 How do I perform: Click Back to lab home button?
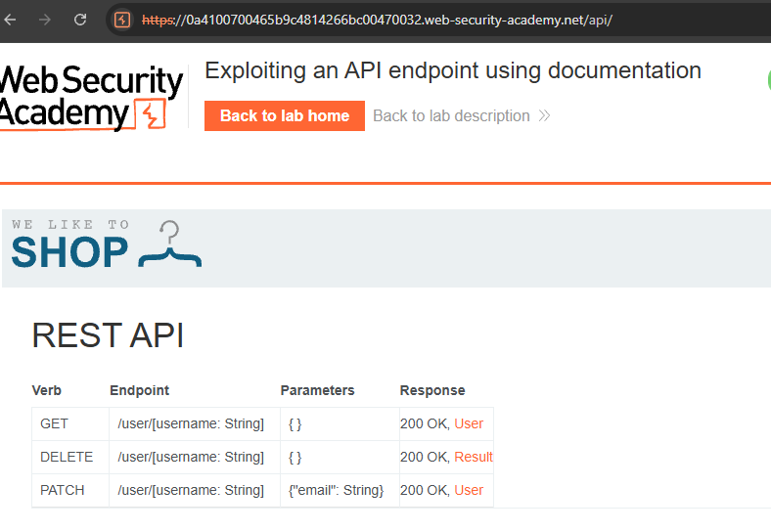(285, 116)
